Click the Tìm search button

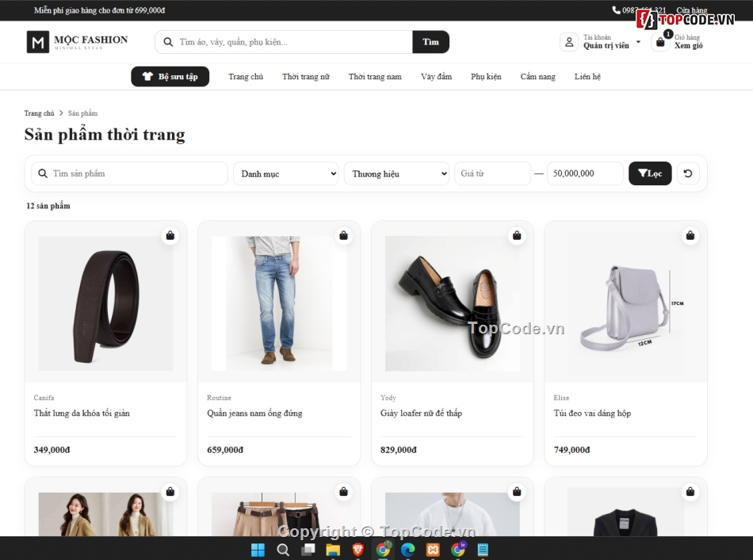tap(430, 42)
